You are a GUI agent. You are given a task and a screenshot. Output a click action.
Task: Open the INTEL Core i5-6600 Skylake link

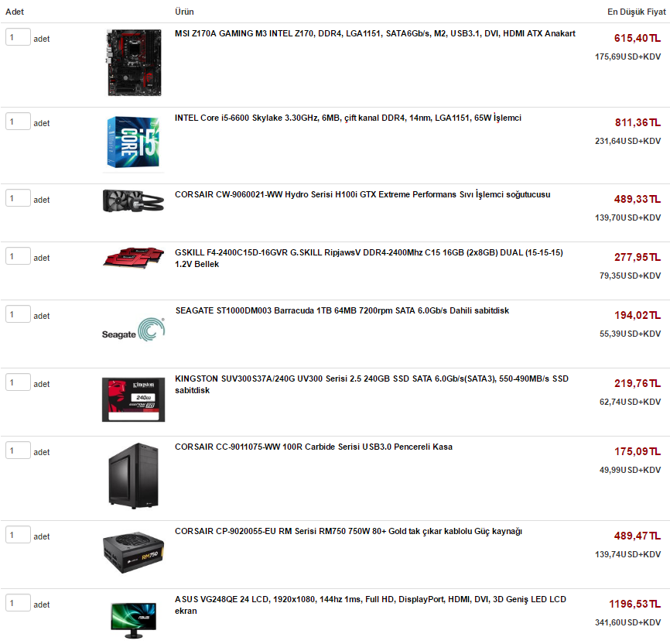pyautogui.click(x=348, y=118)
